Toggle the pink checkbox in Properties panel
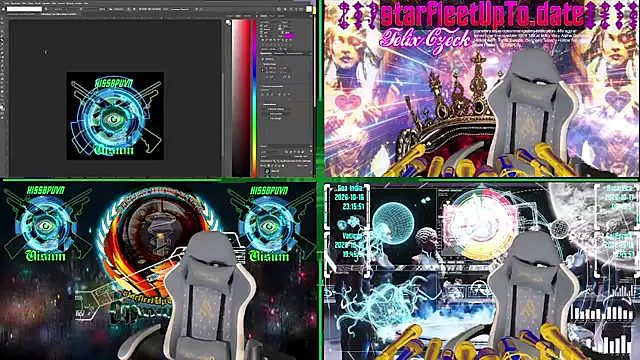 pyautogui.click(x=262, y=59)
